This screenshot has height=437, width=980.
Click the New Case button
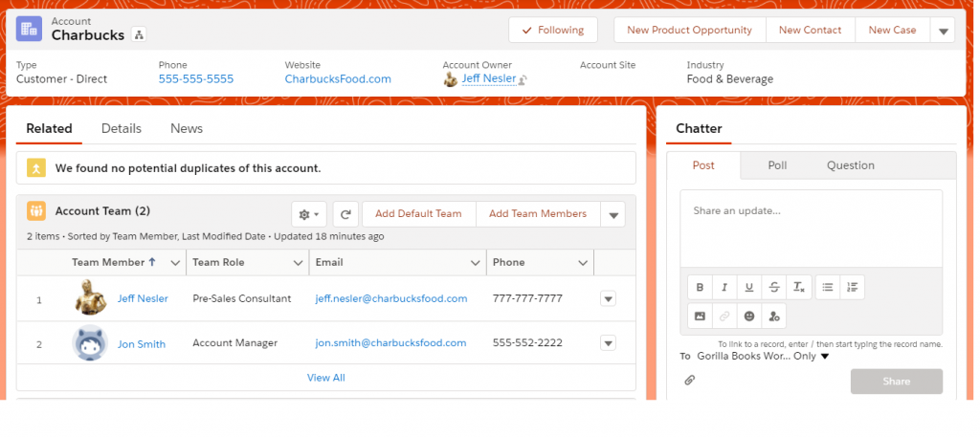click(x=893, y=30)
